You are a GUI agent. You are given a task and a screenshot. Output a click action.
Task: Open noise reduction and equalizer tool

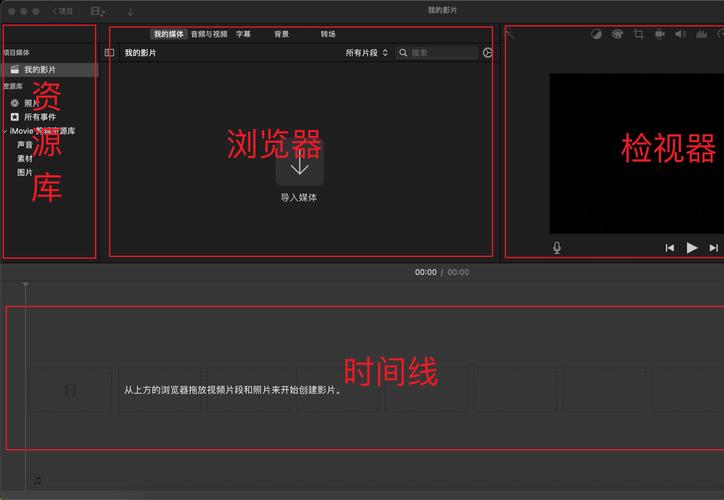[701, 34]
